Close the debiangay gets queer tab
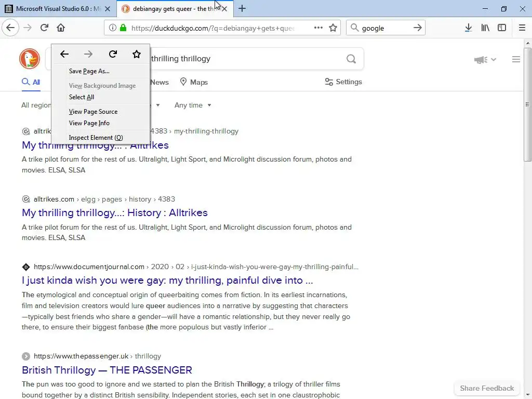The image size is (532, 399). (x=224, y=9)
